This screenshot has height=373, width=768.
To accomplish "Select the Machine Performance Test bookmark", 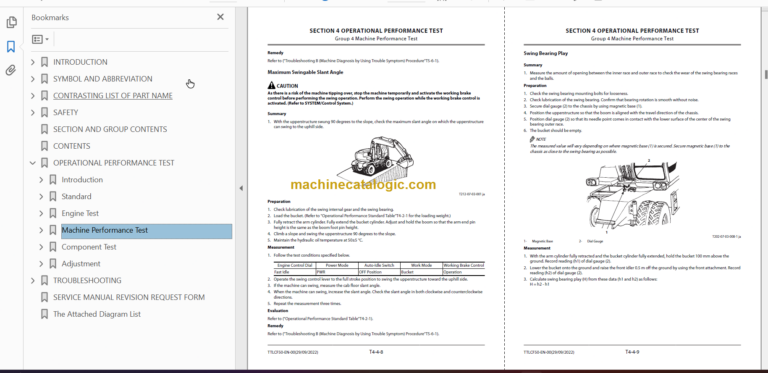I will pyautogui.click(x=146, y=231).
